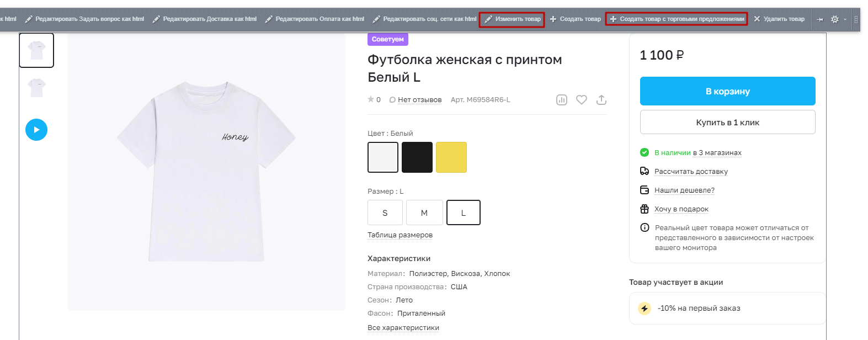Click the info icon beside color note

[645, 227]
